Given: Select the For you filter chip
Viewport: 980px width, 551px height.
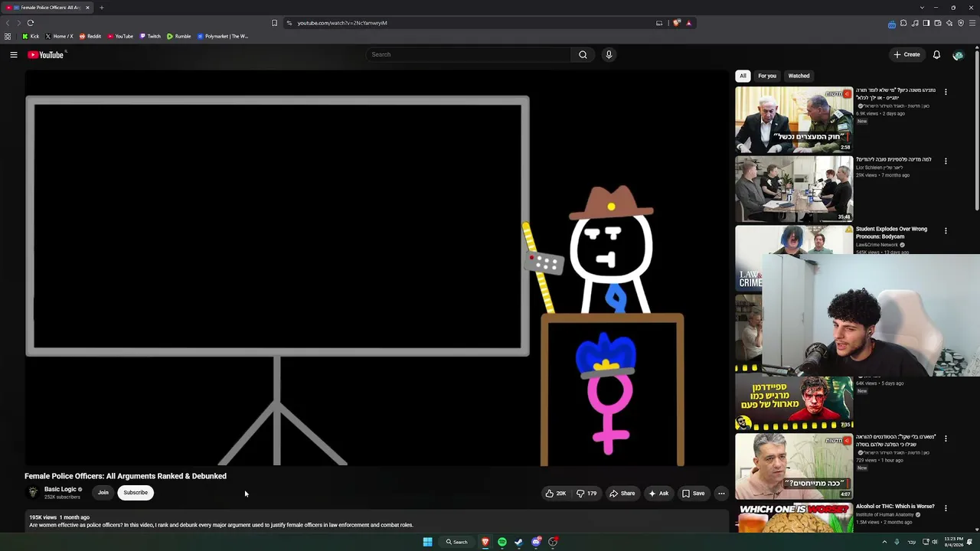Looking at the screenshot, I should (767, 76).
